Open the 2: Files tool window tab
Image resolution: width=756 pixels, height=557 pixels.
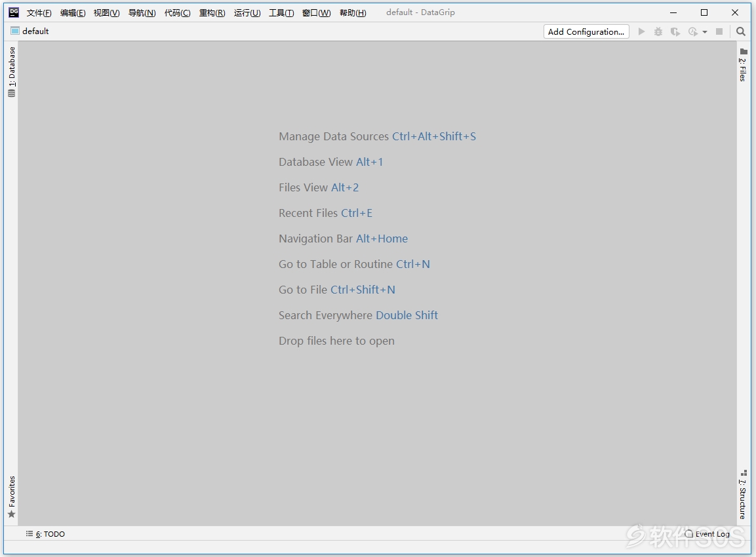pyautogui.click(x=744, y=65)
